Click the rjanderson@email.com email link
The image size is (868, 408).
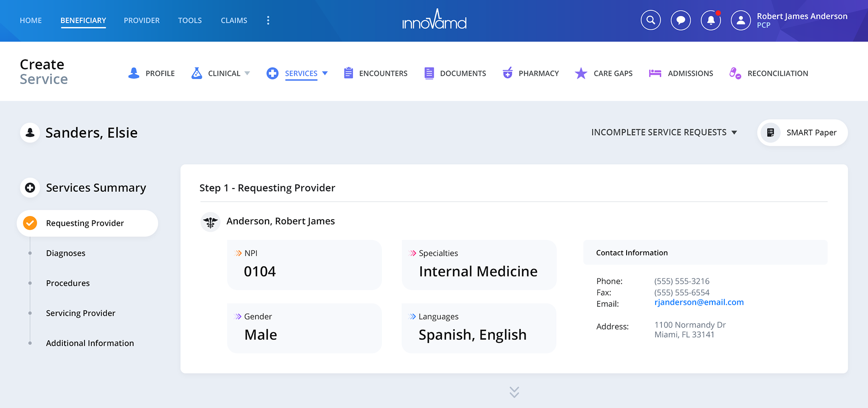point(699,302)
